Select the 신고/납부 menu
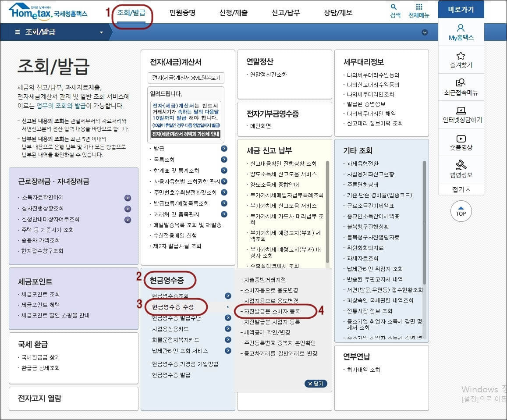This screenshot has height=420, width=507. click(285, 11)
